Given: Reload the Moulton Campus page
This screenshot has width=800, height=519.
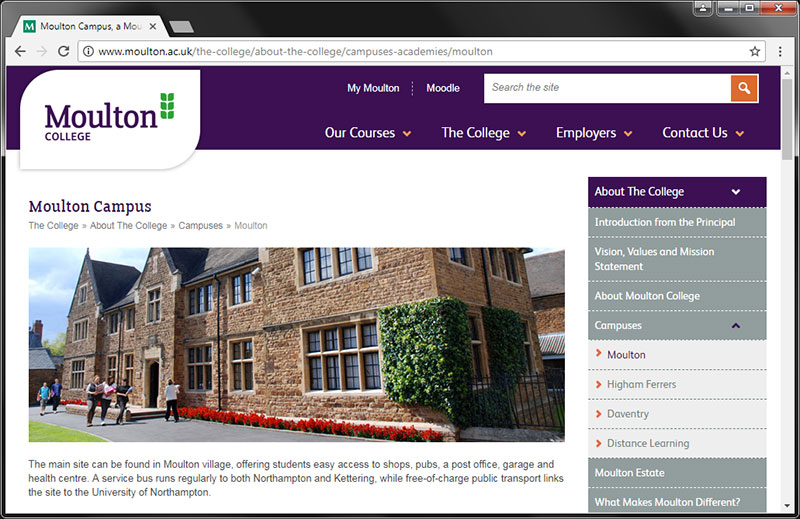Looking at the screenshot, I should [63, 51].
